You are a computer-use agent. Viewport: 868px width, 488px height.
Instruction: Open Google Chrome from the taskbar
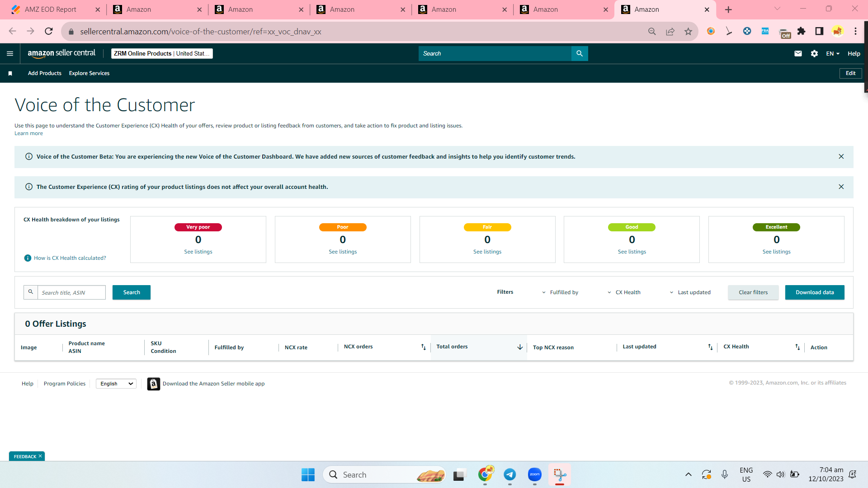[485, 474]
